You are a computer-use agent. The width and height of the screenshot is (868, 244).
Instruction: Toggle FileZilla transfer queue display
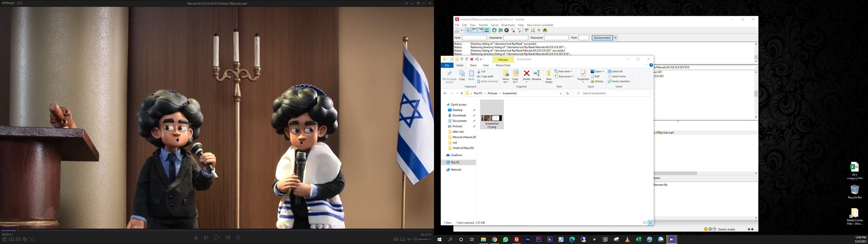point(487,30)
